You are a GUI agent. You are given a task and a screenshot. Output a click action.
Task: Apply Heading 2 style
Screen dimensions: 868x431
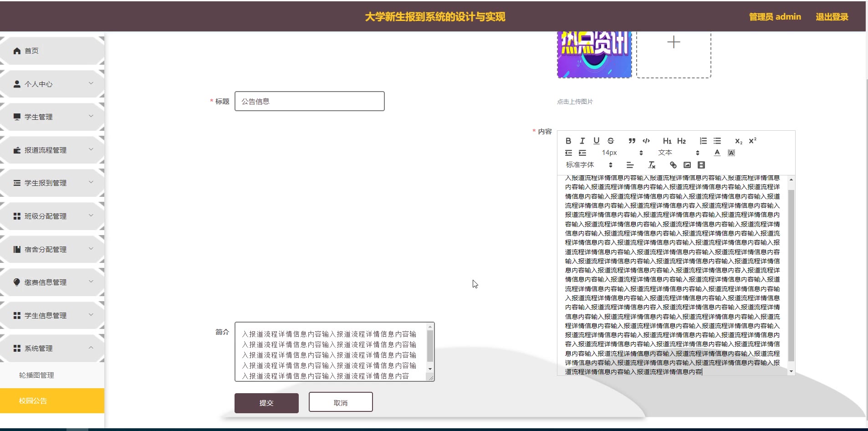pos(681,141)
